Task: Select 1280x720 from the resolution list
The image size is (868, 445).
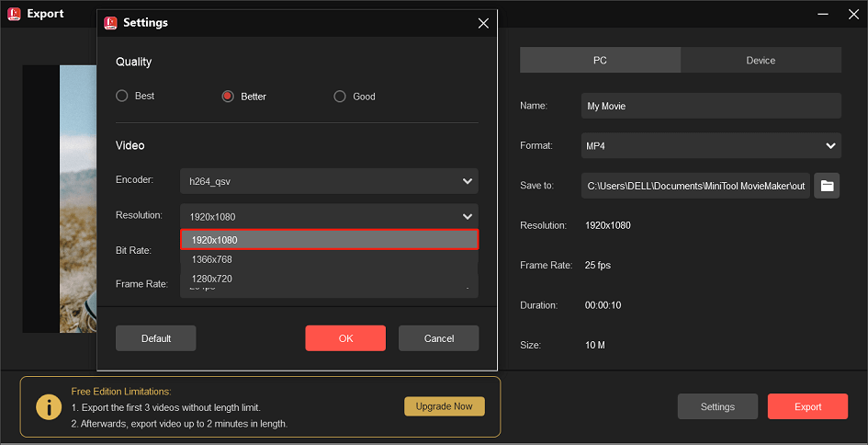Action: (x=329, y=278)
